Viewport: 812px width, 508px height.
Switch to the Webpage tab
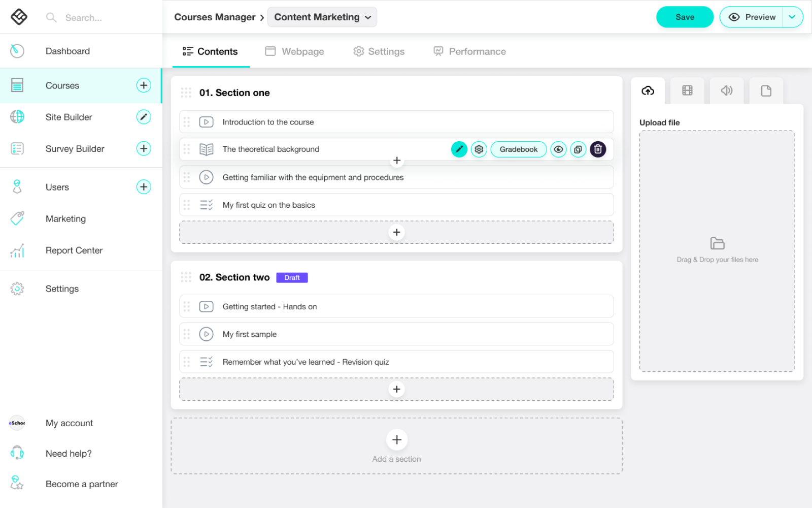pyautogui.click(x=295, y=51)
